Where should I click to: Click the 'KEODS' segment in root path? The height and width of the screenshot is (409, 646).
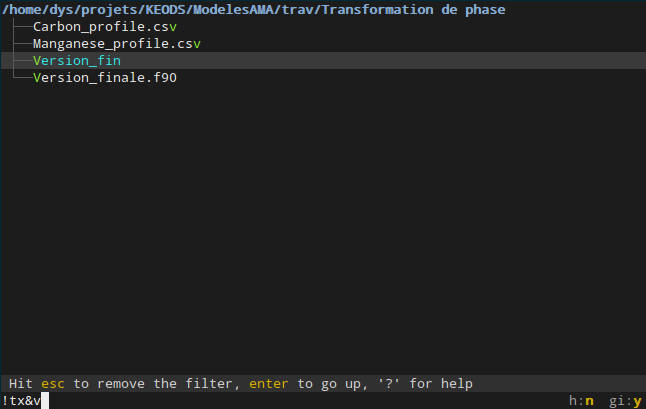click(x=165, y=9)
